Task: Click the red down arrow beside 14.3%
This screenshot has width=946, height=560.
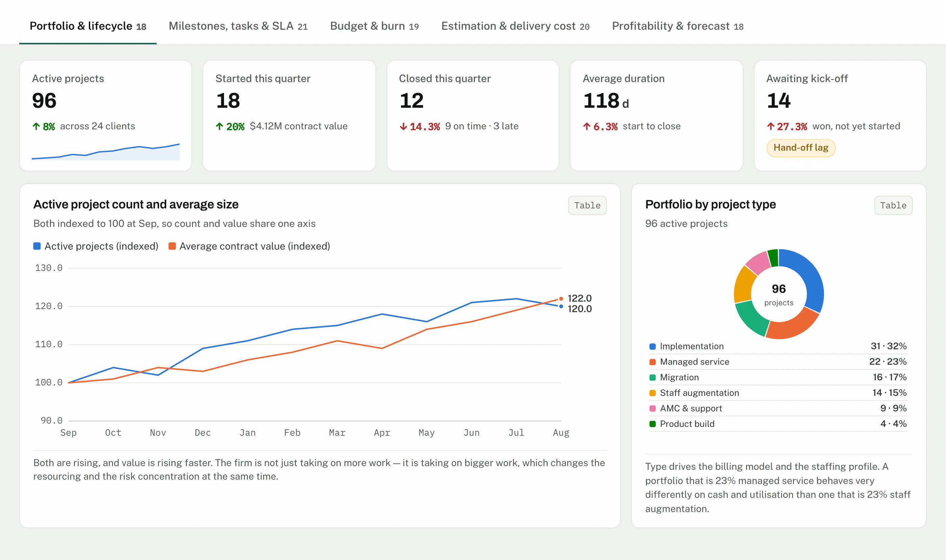Action: 403,126
